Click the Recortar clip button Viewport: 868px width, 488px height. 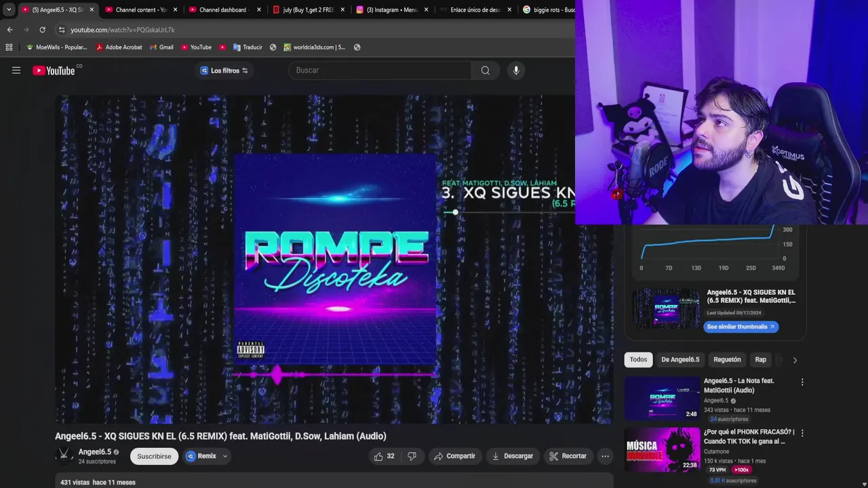point(568,456)
